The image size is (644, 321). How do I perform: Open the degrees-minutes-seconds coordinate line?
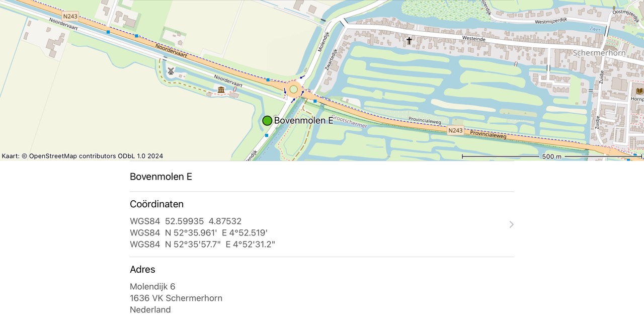(x=202, y=245)
